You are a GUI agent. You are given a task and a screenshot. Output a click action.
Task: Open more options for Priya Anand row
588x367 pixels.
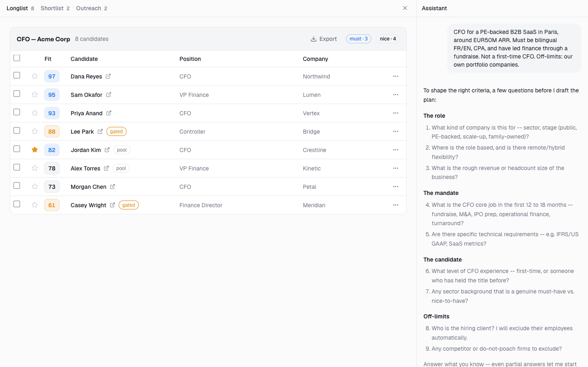pyautogui.click(x=396, y=113)
